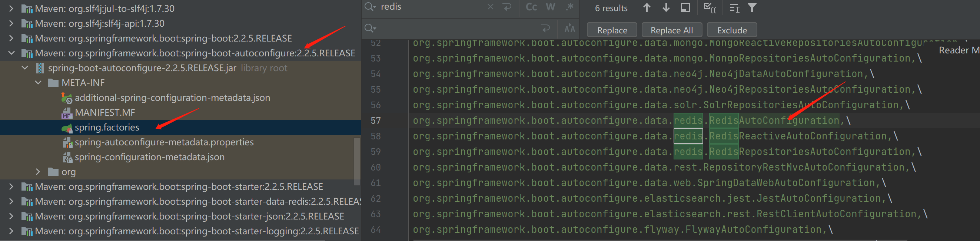
Task: Collapse the META-INF folder
Action: click(x=39, y=83)
